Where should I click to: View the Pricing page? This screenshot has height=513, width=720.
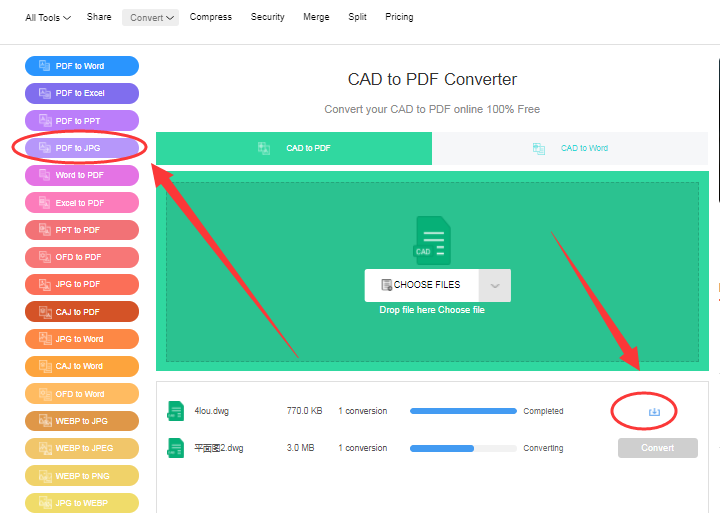point(399,17)
